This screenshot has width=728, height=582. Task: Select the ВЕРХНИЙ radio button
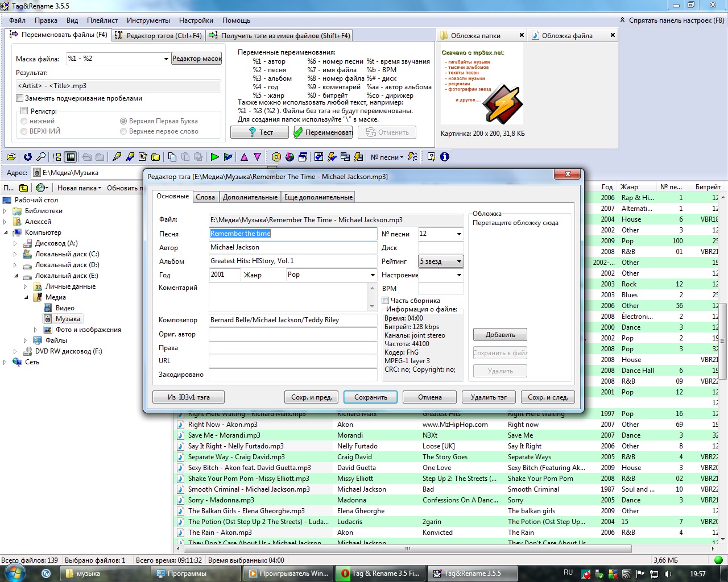pyautogui.click(x=24, y=131)
